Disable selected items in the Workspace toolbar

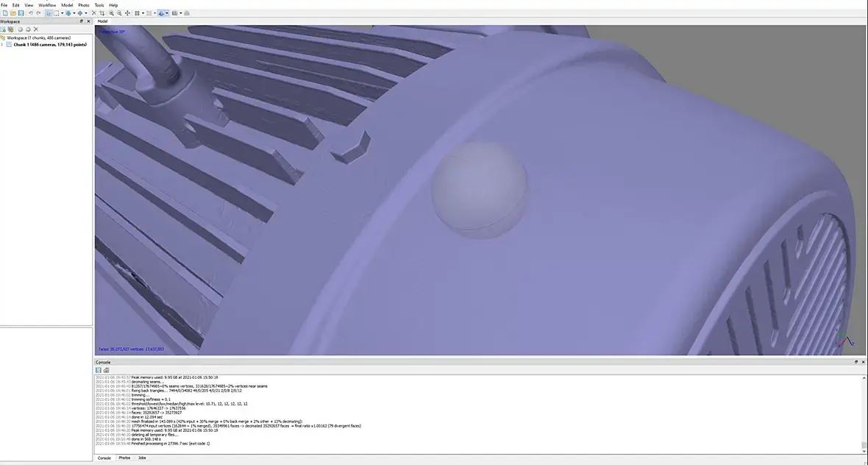[28, 29]
